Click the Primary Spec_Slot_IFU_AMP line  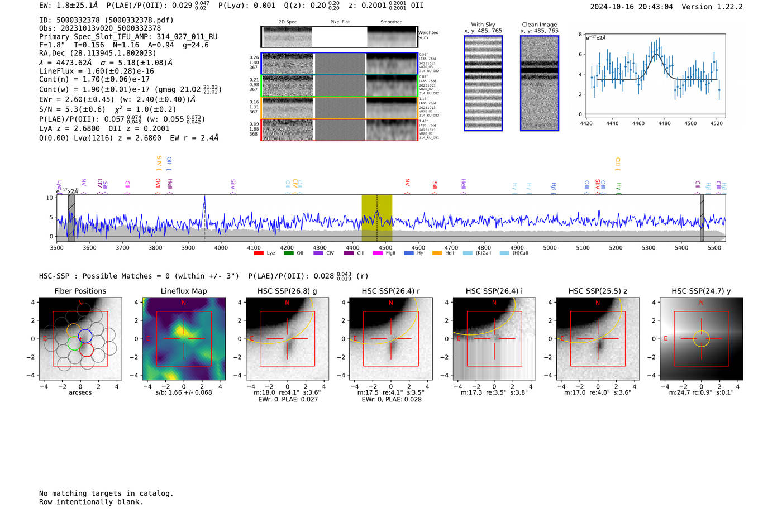(x=128, y=37)
